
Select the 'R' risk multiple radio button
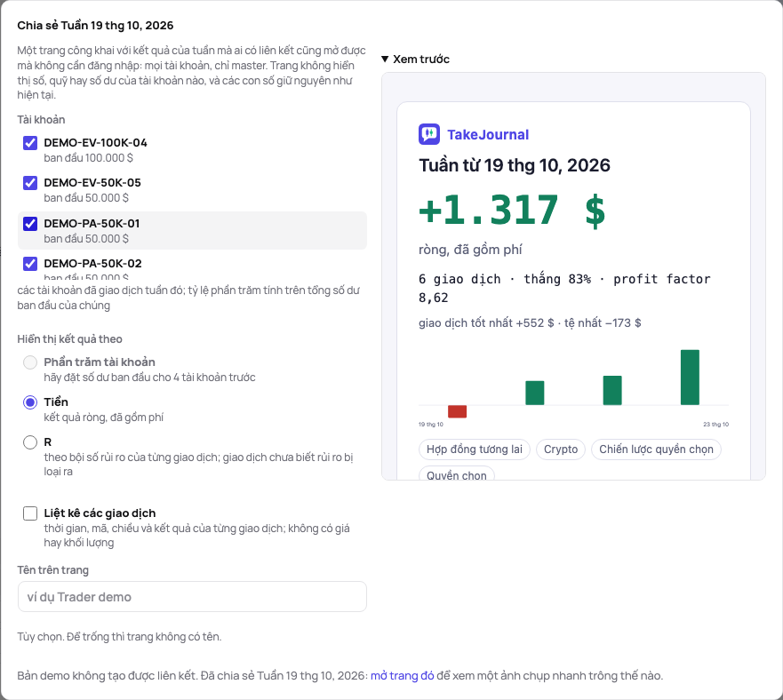(x=30, y=441)
